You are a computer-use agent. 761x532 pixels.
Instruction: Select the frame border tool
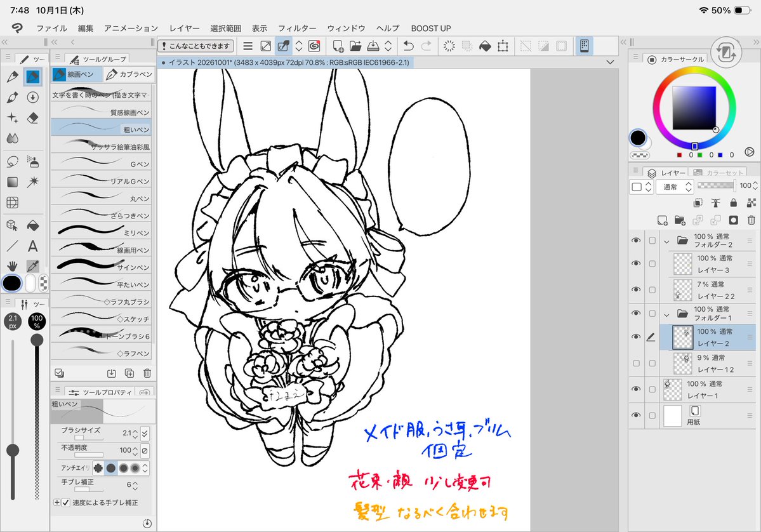coord(12,203)
